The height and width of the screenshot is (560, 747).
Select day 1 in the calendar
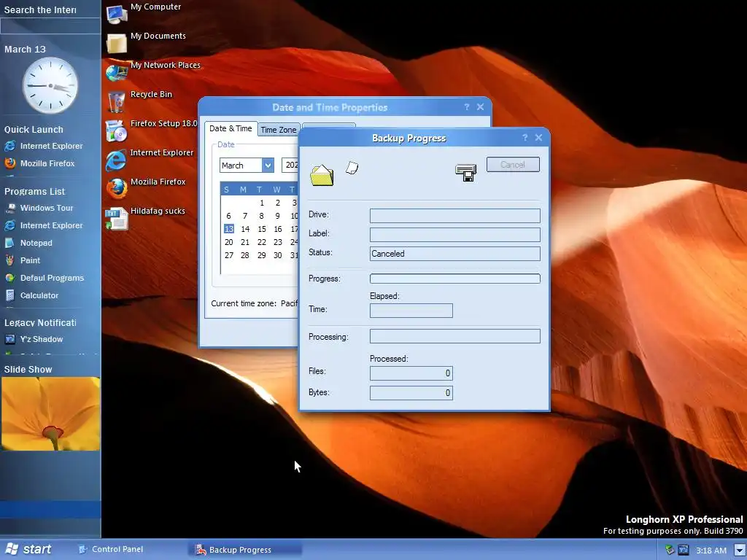pyautogui.click(x=262, y=203)
